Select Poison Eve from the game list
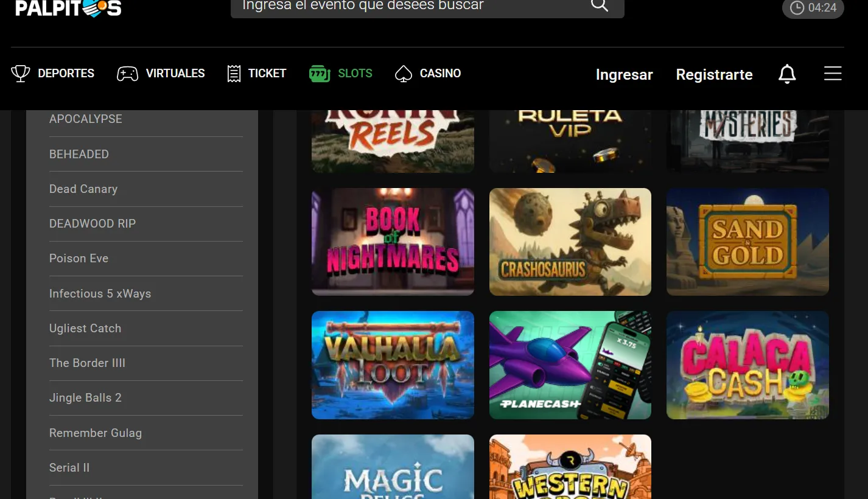Viewport: 868px width, 499px height. tap(79, 259)
